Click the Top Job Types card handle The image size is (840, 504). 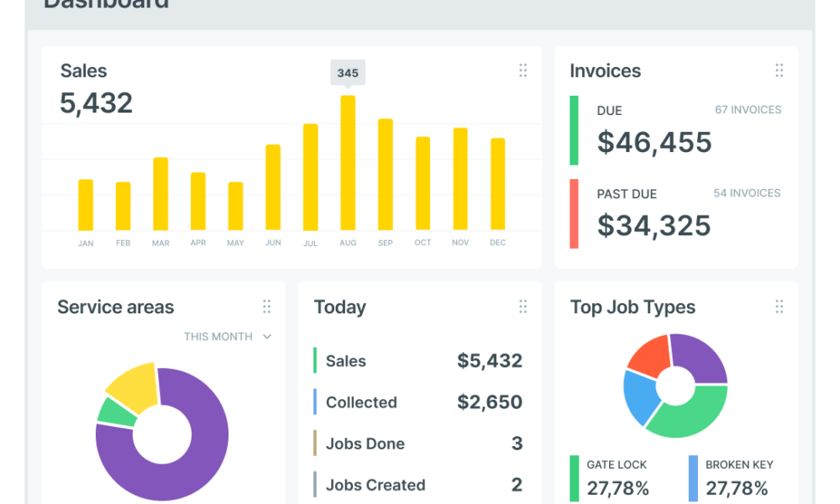pyautogui.click(x=779, y=307)
